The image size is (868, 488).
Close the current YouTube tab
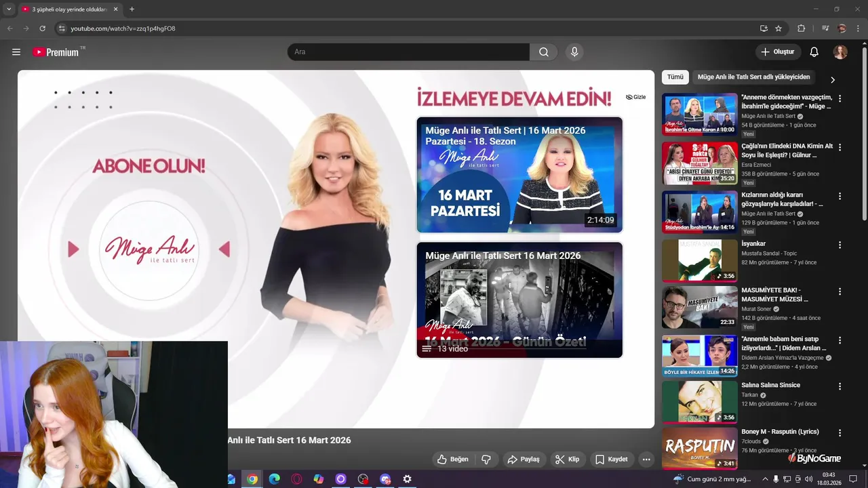click(x=115, y=9)
